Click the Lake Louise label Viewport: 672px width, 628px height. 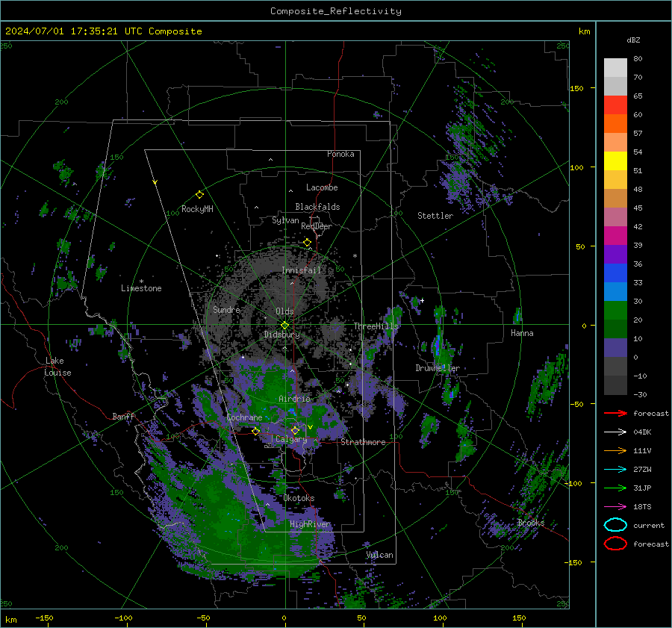point(57,367)
